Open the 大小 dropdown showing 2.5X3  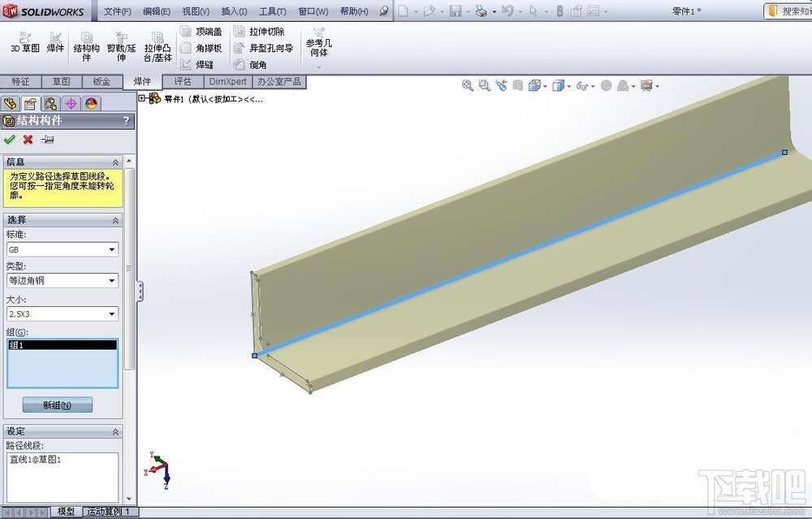114,314
